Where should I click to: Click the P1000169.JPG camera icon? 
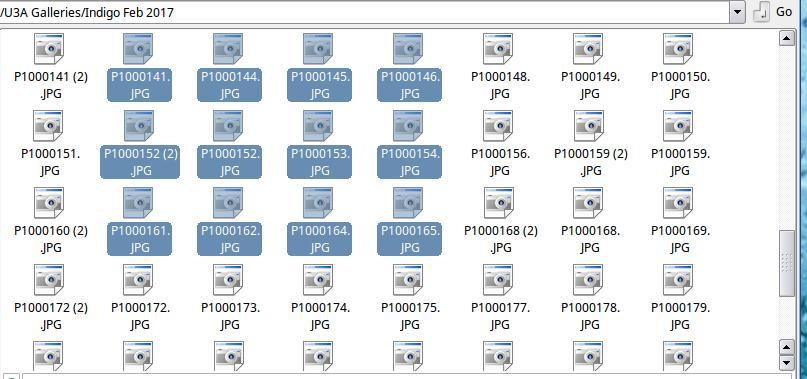click(679, 203)
